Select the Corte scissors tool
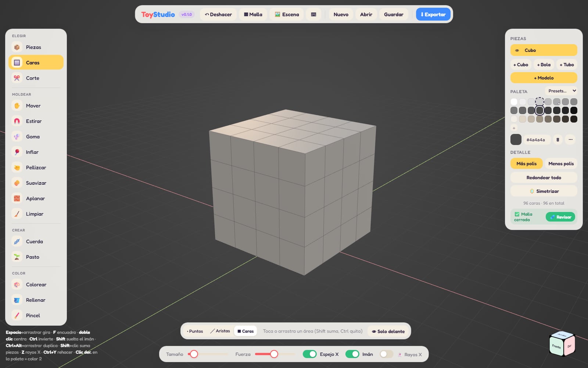The image size is (588, 368). tap(36, 78)
